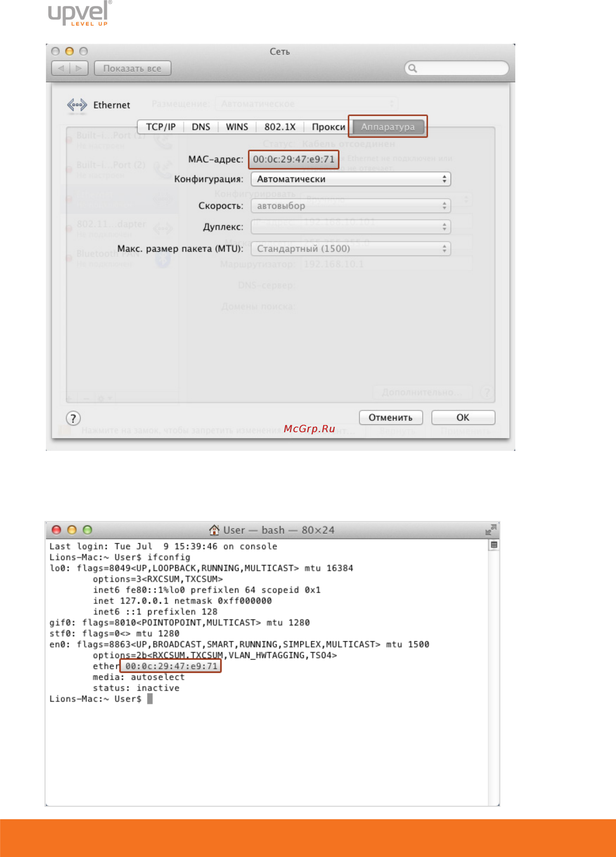Open help with the question mark button

pos(73,418)
